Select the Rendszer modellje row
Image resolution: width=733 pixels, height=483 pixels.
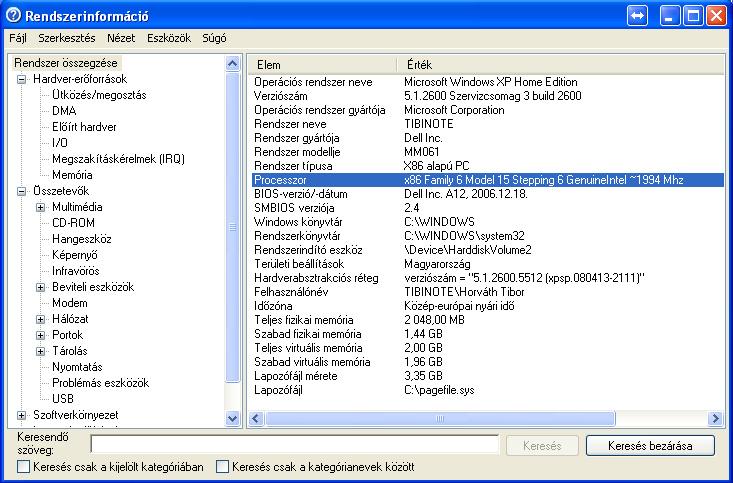click(488, 152)
